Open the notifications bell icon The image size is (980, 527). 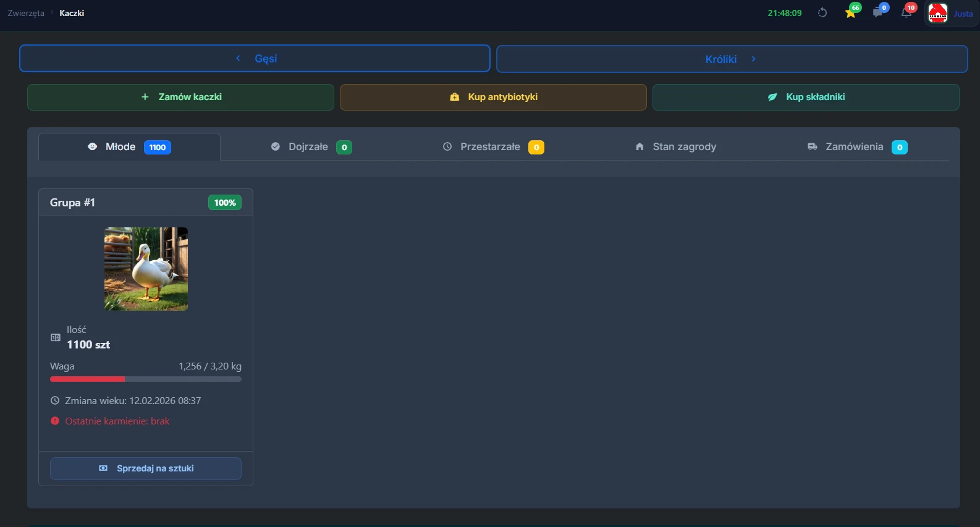(x=906, y=12)
